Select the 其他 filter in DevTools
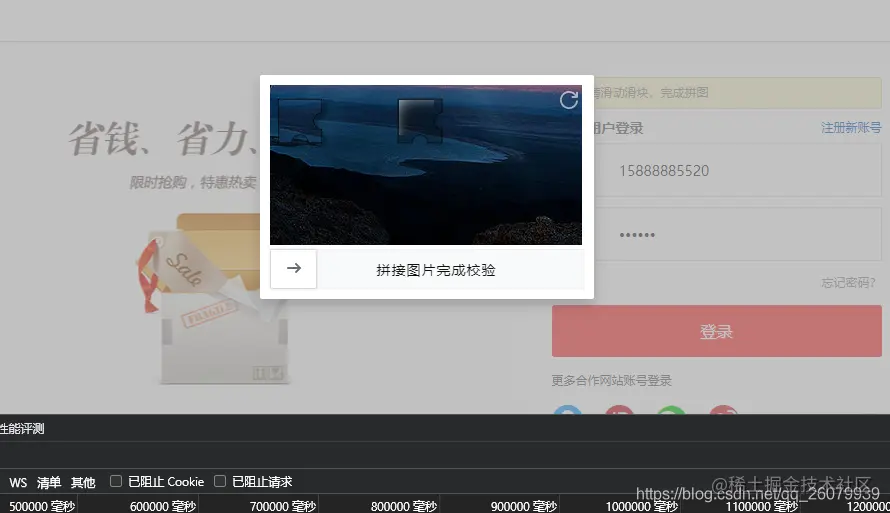890x513 pixels. coord(83,482)
